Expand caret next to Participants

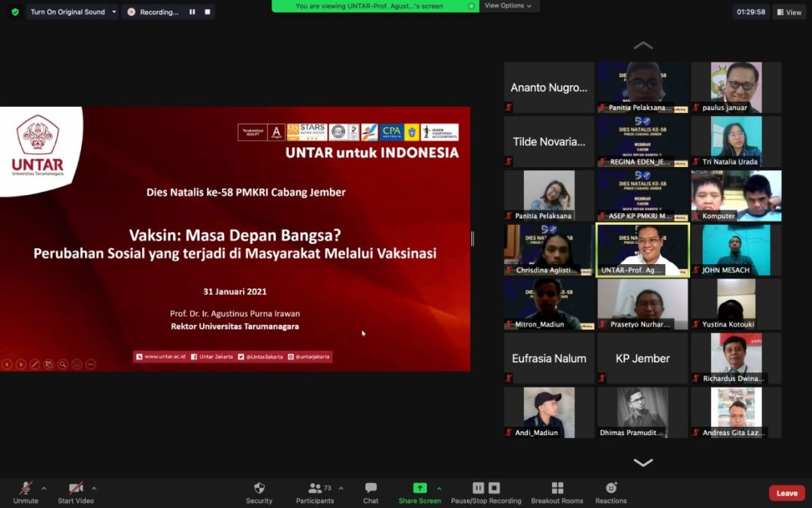coord(341,488)
